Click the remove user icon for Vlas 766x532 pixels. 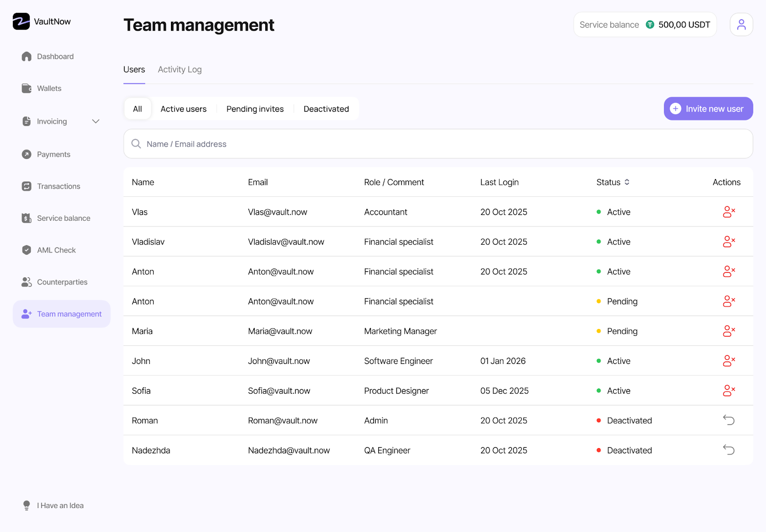pyautogui.click(x=729, y=212)
